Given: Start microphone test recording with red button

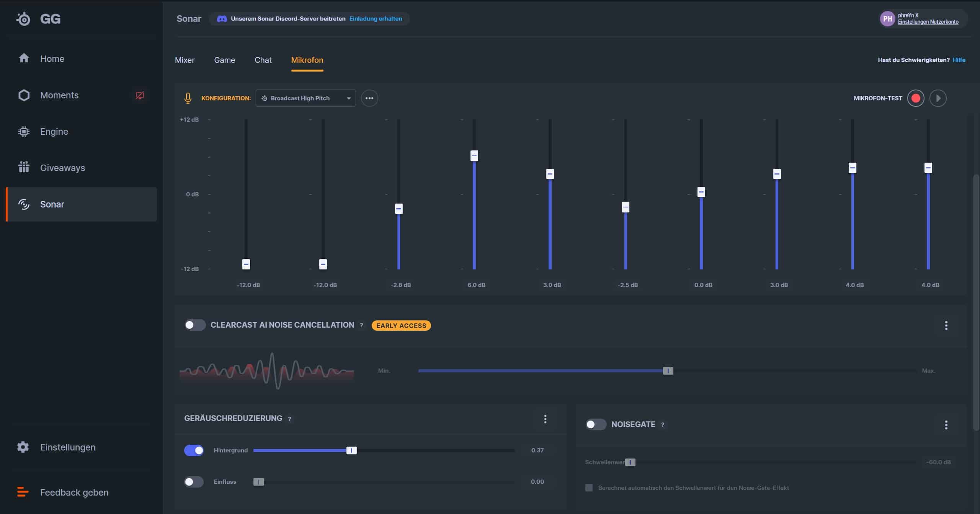Looking at the screenshot, I should [x=915, y=98].
